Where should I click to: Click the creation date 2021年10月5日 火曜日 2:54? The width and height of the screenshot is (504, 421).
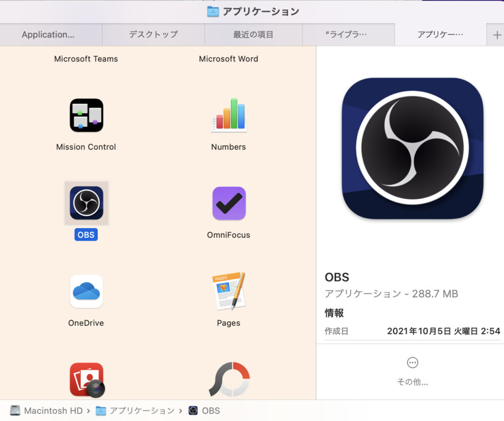[444, 331]
